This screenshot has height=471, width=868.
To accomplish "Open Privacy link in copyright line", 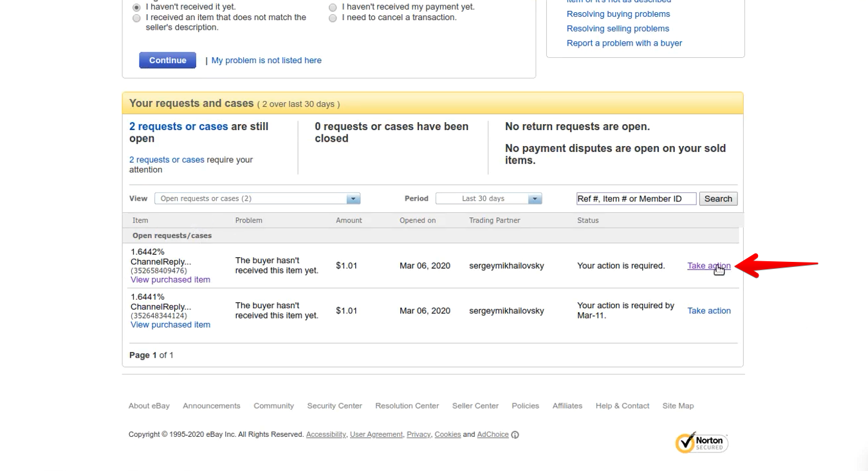I will point(418,435).
